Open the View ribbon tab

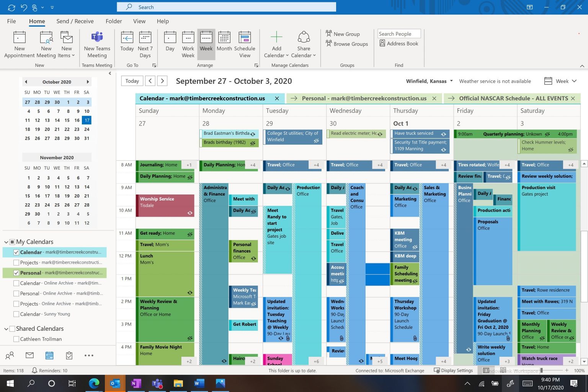pos(139,21)
